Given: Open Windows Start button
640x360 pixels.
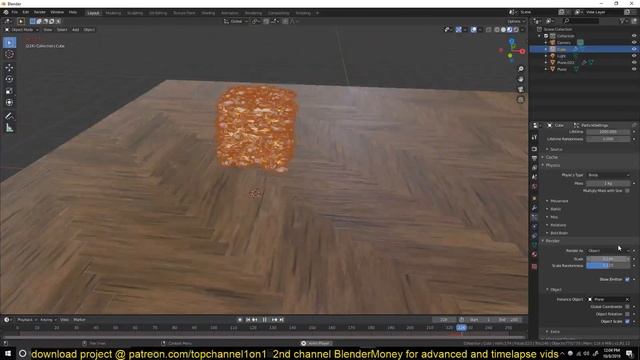Looking at the screenshot, I should pos(8,354).
